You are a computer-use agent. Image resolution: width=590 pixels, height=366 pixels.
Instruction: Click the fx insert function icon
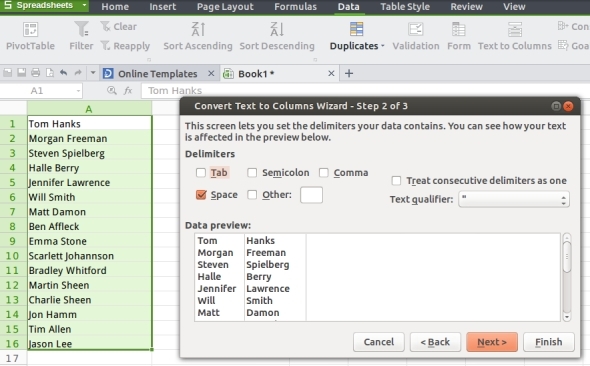(x=128, y=90)
